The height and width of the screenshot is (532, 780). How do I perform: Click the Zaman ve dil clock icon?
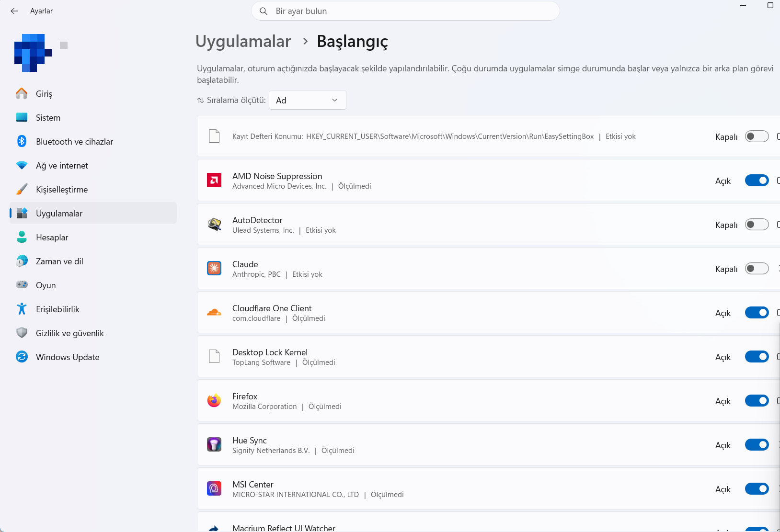(x=22, y=261)
